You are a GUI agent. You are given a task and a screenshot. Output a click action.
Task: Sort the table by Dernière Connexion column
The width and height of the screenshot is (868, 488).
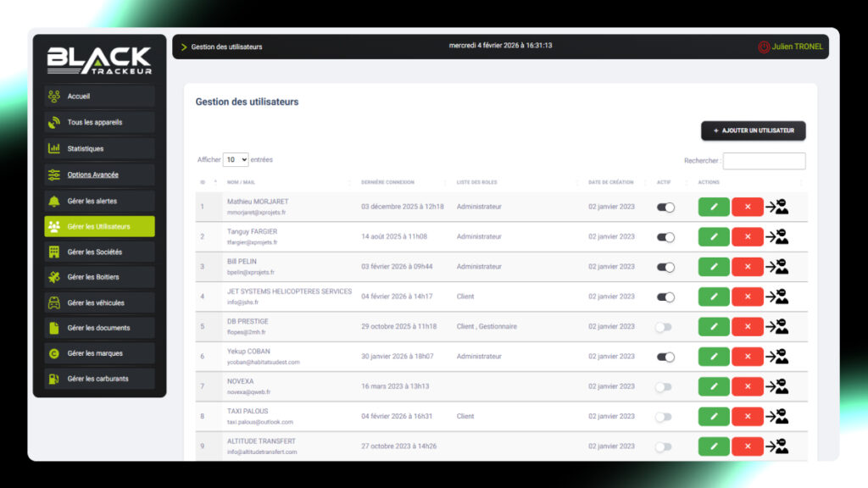388,182
